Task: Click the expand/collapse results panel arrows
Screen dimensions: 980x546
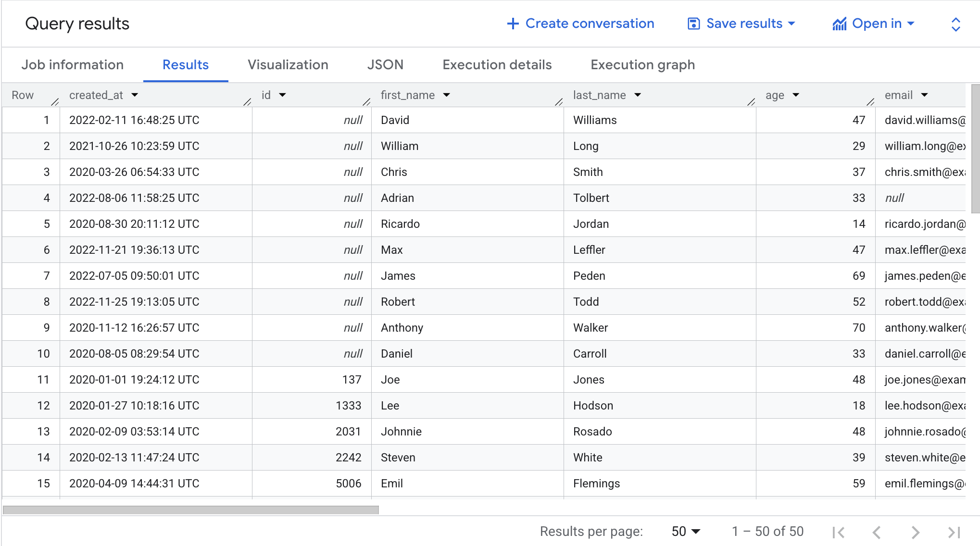Action: tap(955, 25)
